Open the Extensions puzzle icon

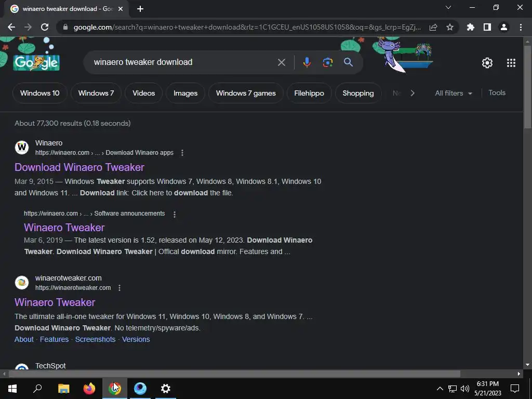click(471, 27)
